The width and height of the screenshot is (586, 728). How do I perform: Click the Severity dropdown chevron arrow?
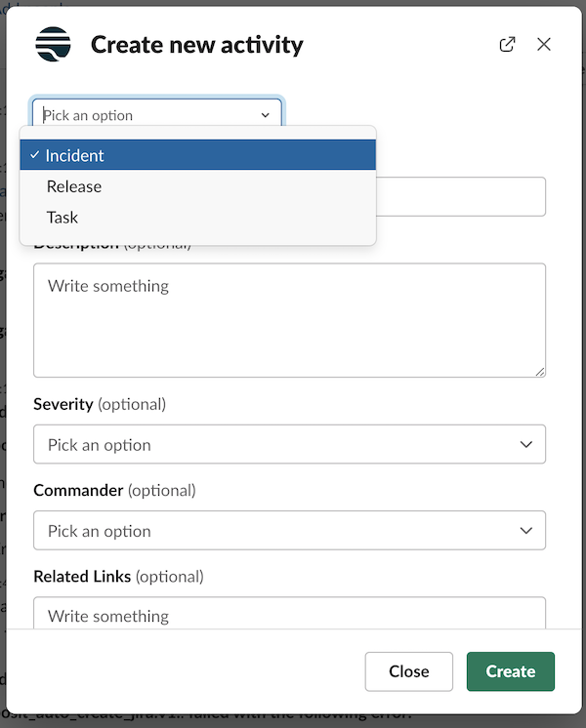click(526, 445)
